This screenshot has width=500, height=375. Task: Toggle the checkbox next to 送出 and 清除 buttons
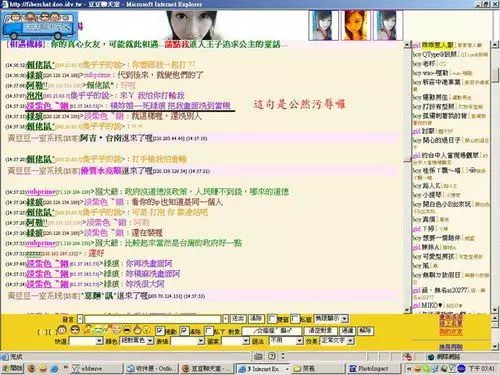(x=273, y=319)
